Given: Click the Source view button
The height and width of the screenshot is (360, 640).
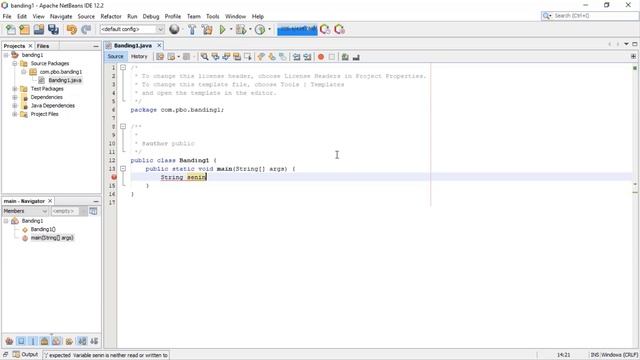Looking at the screenshot, I should click(x=116, y=57).
